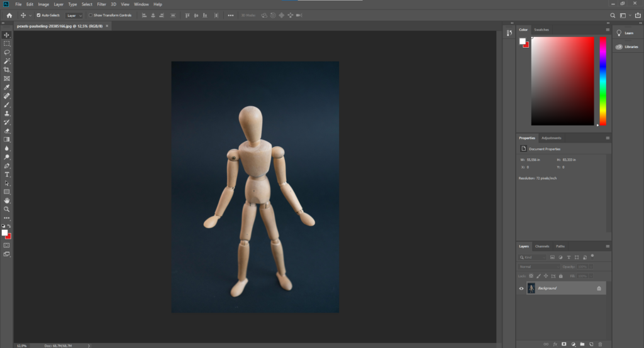Select the Move tool in the toolbar
The height and width of the screenshot is (348, 644).
[x=6, y=35]
